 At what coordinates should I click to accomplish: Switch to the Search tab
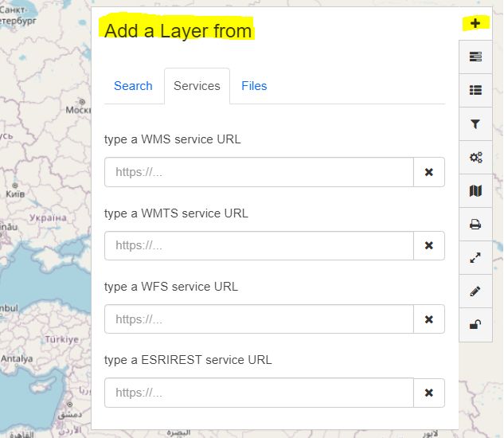point(133,86)
